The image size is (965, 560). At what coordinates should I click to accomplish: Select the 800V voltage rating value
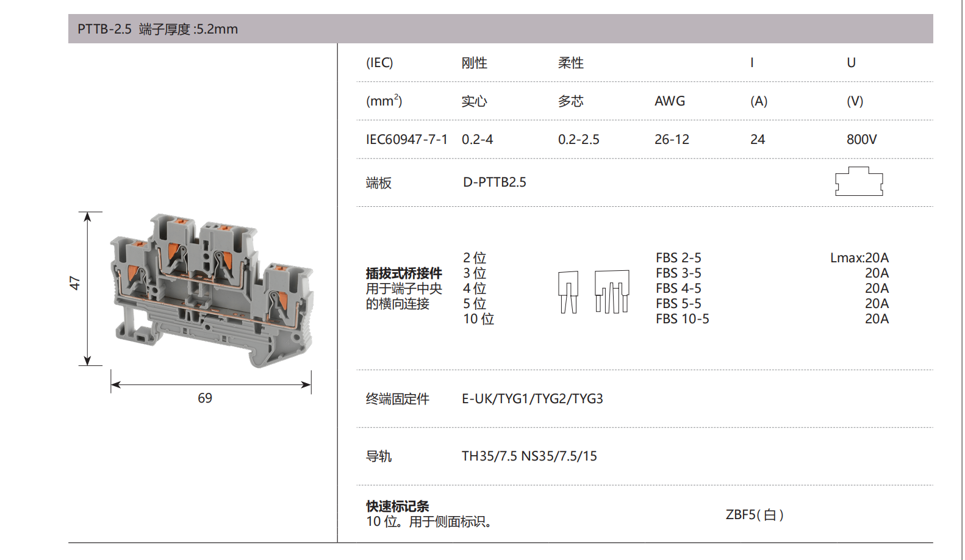861,140
